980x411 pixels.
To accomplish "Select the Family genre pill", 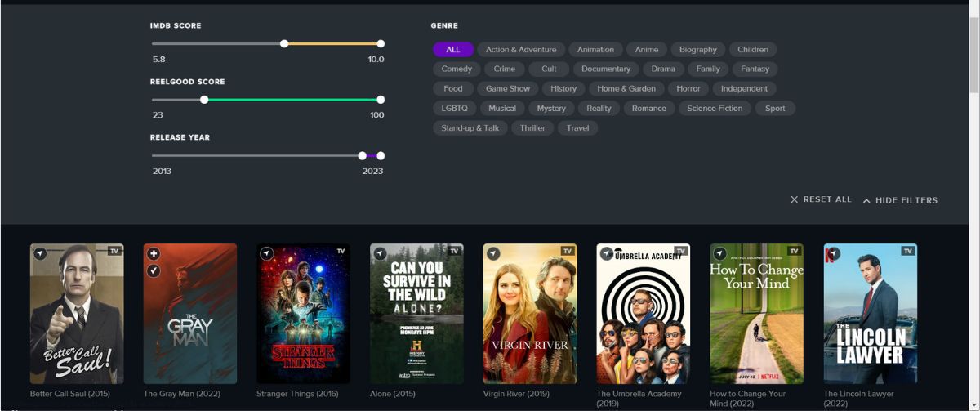I will click(708, 69).
